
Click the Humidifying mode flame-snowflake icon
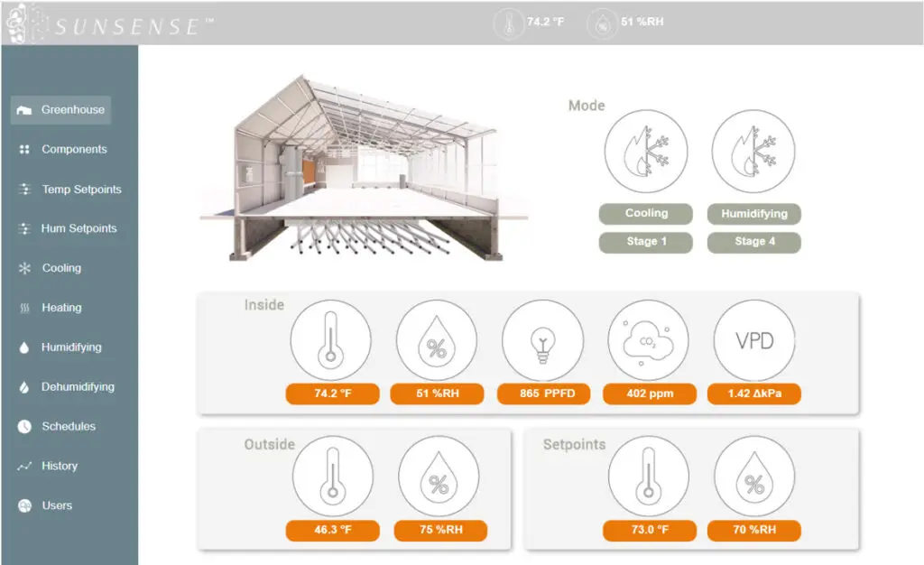(753, 152)
